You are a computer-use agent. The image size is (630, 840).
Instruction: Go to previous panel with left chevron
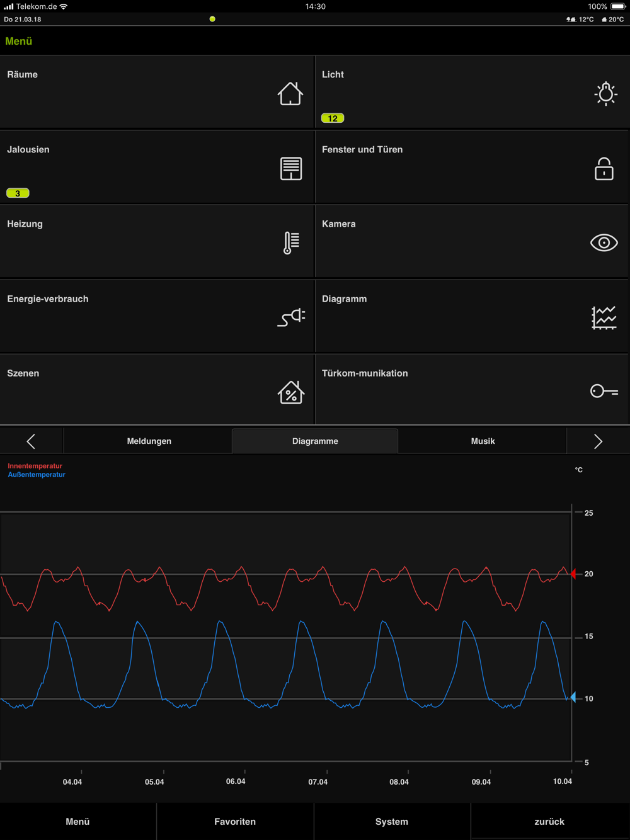pos(31,441)
